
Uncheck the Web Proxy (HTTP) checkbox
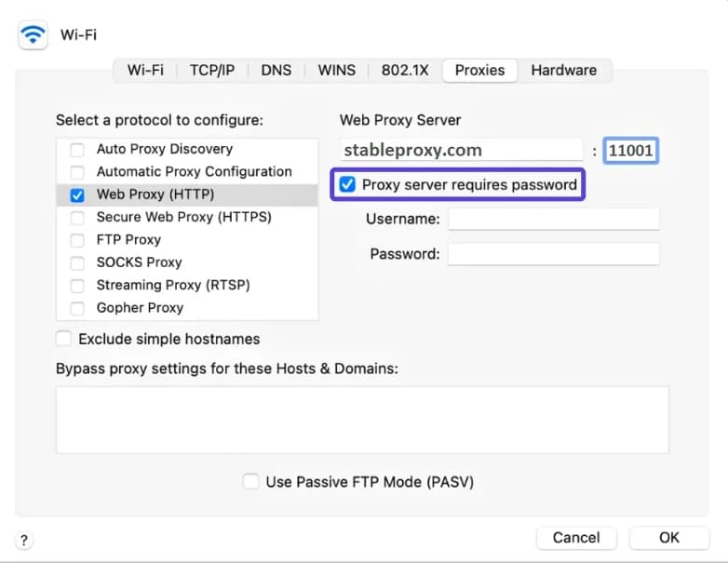coord(77,195)
